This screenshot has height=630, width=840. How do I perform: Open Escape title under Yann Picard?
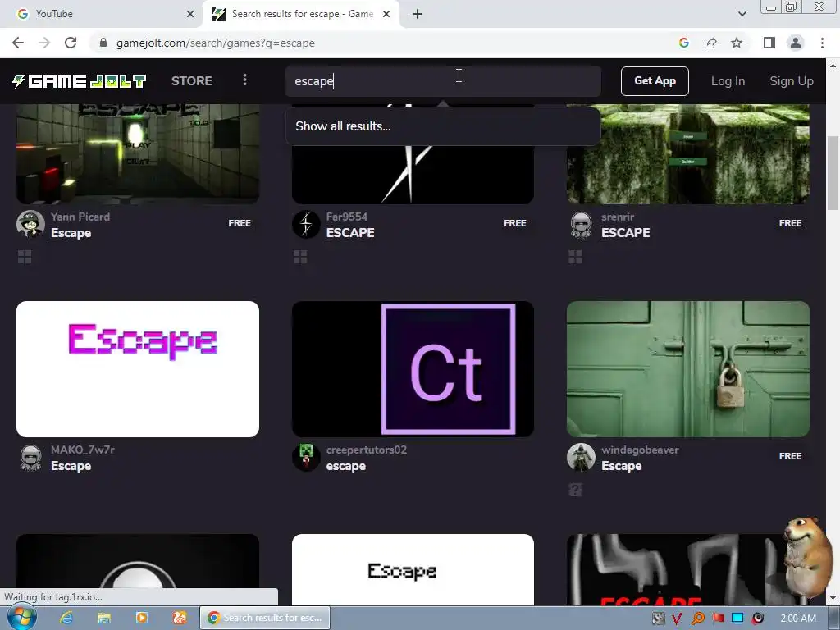point(71,233)
